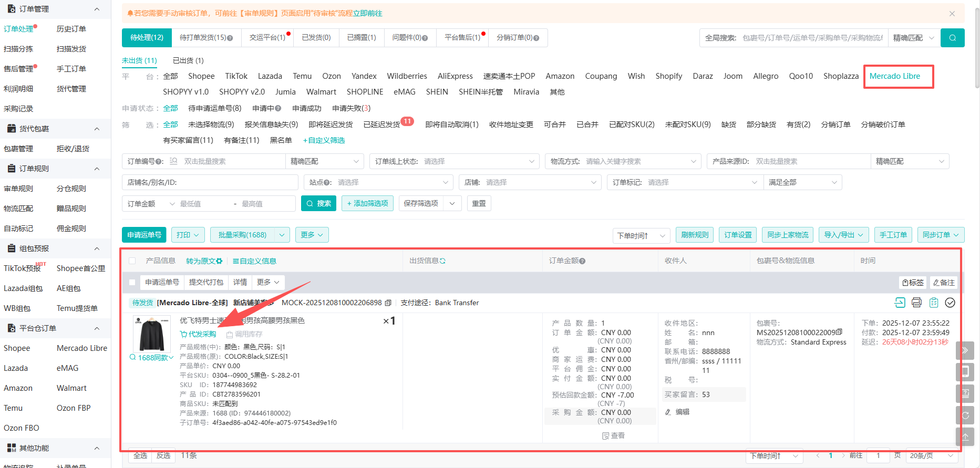
Task: Tick the checkbox in the batch action row
Action: [132, 283]
